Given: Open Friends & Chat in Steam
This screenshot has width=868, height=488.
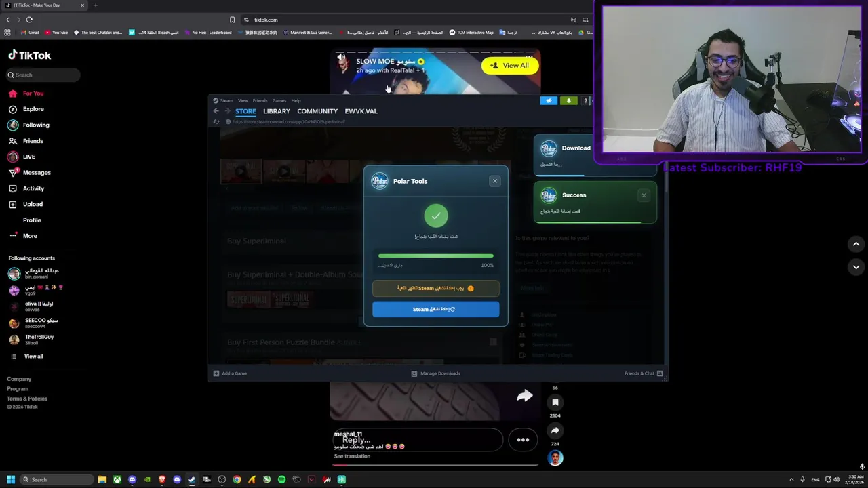Looking at the screenshot, I should tap(644, 373).
